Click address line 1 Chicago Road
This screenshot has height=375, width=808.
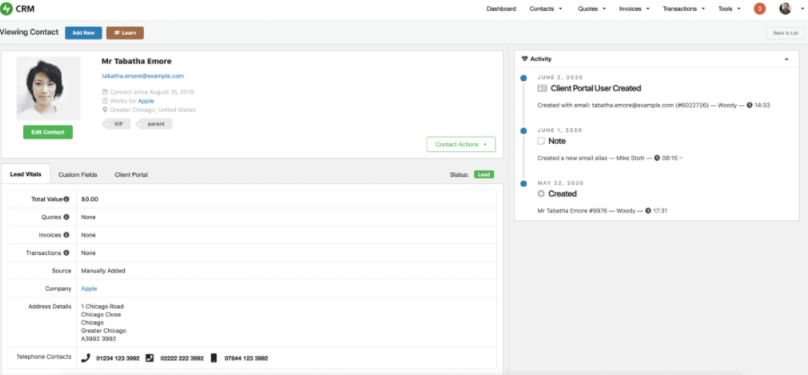(x=103, y=306)
